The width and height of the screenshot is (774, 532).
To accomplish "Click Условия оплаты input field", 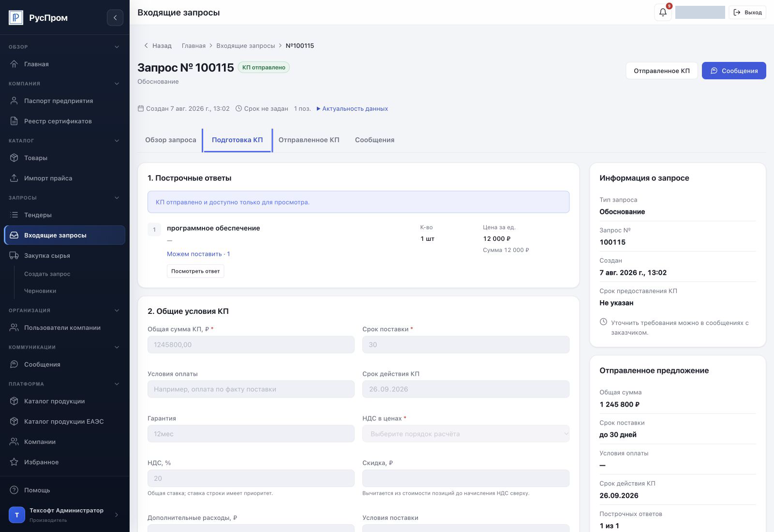I will (251, 389).
